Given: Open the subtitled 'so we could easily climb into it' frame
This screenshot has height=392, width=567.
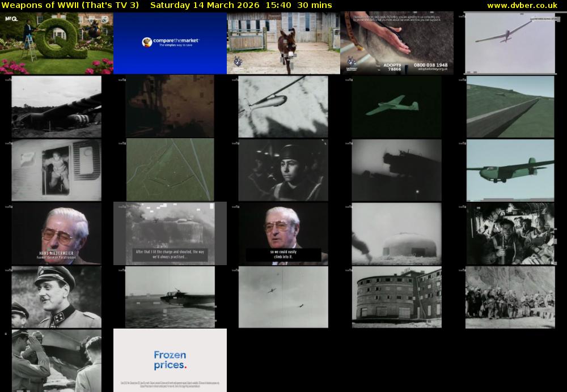Looking at the screenshot, I should tap(283, 233).
